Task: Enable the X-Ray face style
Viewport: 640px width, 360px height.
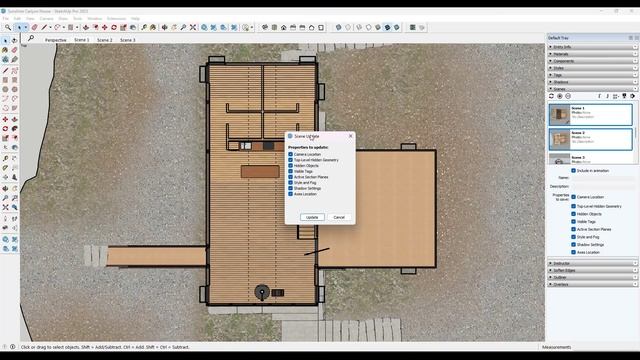Action: (338, 27)
